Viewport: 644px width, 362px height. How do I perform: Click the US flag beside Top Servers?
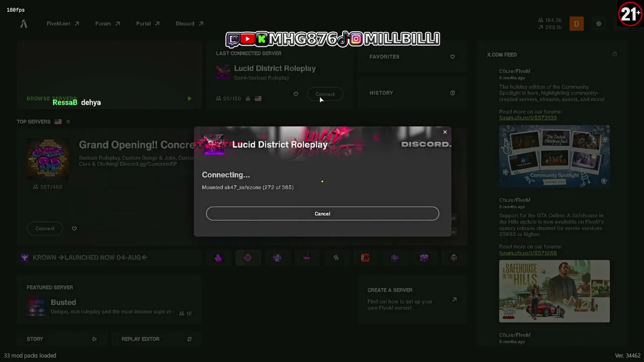[x=58, y=122]
